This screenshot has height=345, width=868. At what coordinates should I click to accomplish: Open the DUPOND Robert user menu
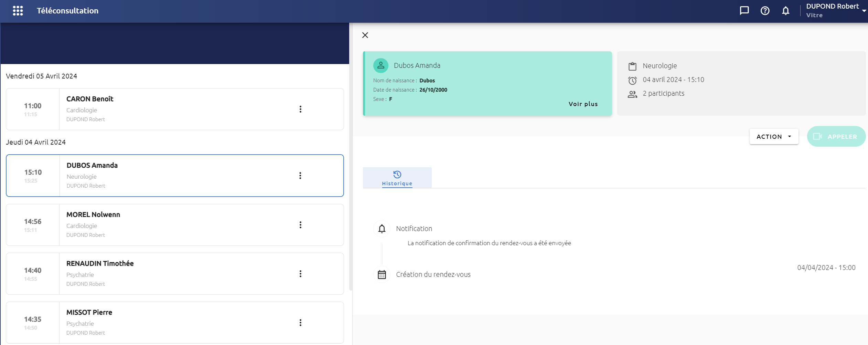click(x=836, y=11)
